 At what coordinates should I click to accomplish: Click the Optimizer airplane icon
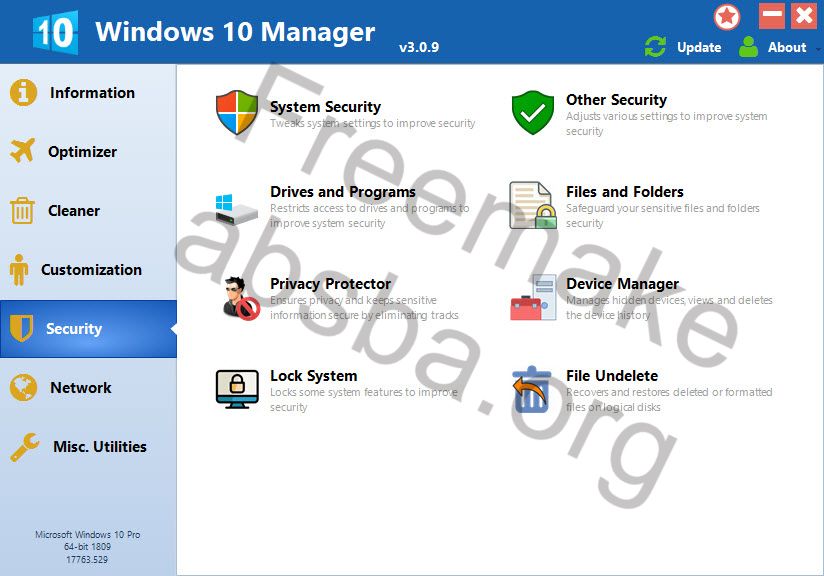point(22,151)
